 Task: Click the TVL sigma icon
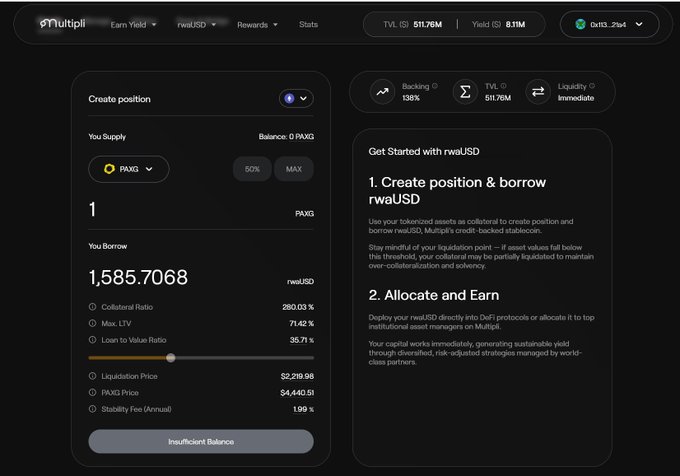(x=465, y=92)
